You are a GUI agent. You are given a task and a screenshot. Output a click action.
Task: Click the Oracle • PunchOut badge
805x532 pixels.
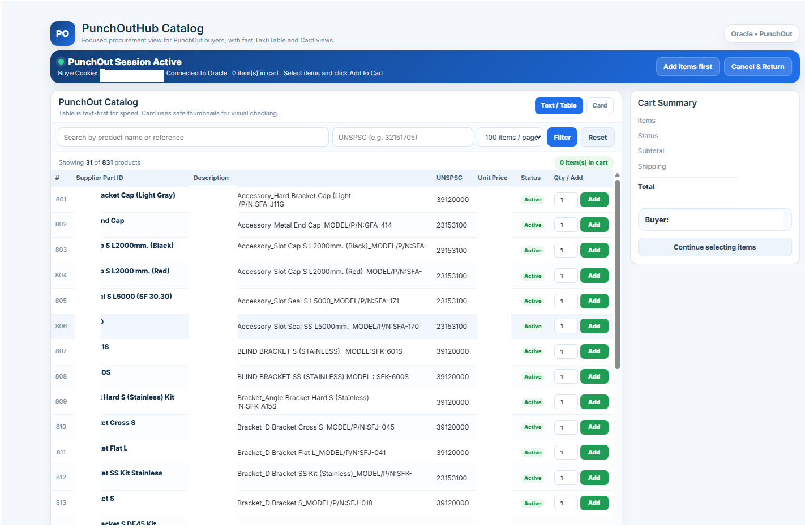coord(761,34)
